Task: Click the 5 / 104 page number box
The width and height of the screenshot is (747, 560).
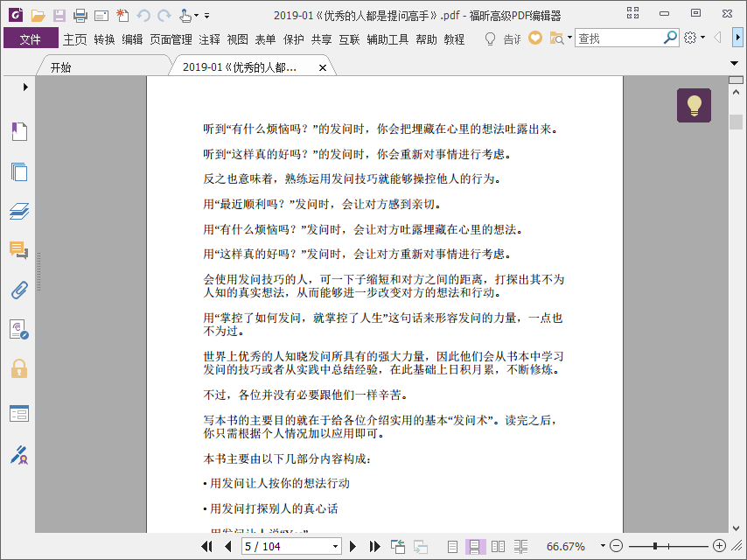Action: 286,546
